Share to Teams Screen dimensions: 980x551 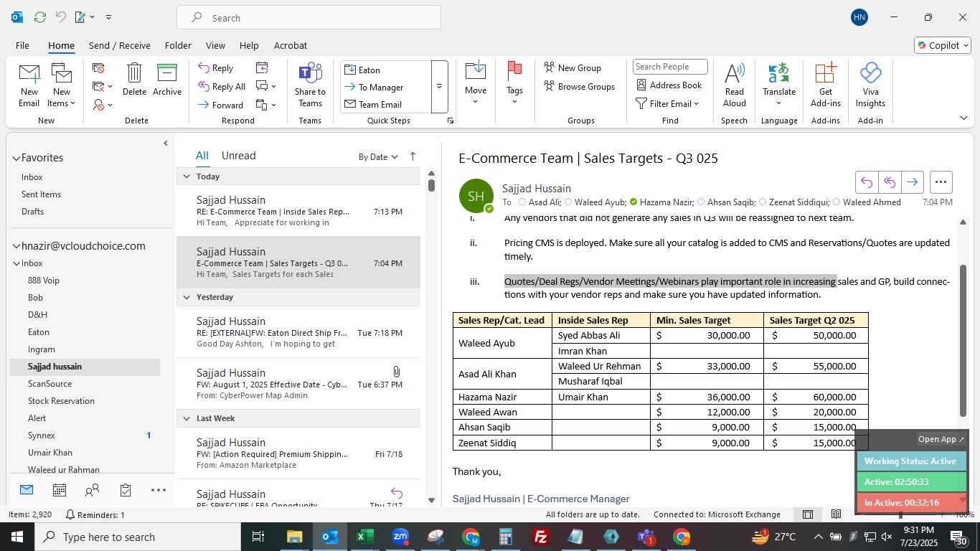(x=310, y=85)
